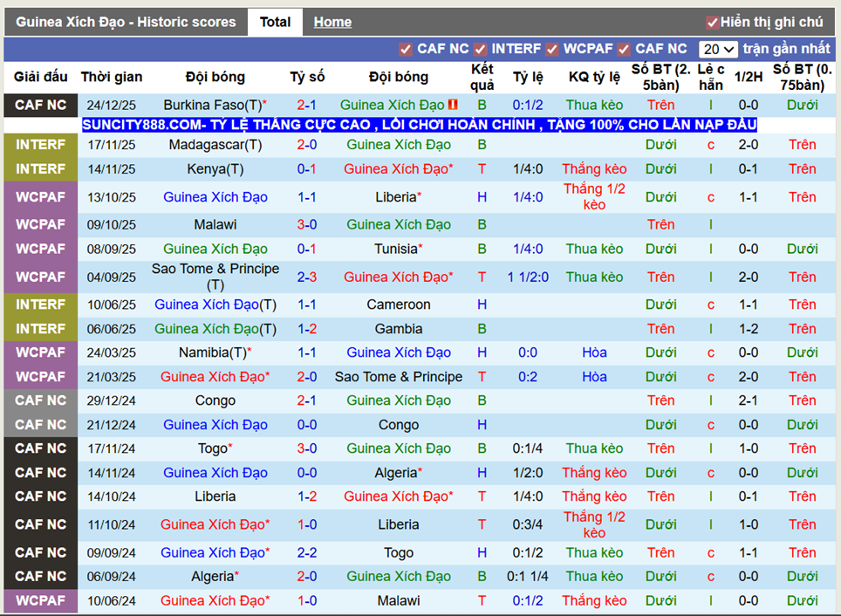Image resolution: width=841 pixels, height=616 pixels.
Task: Click the half-time score 1-2 versus Gambia
Action: coord(749,329)
